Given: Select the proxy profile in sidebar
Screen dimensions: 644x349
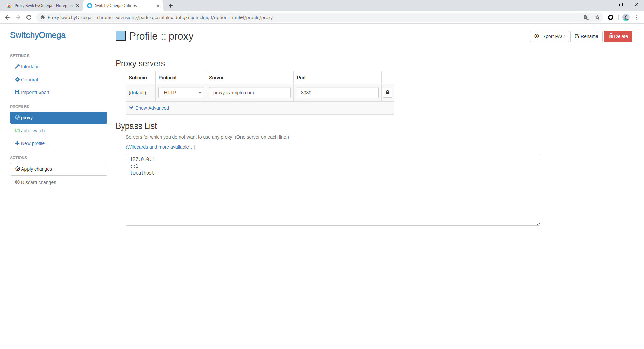Looking at the screenshot, I should (59, 118).
